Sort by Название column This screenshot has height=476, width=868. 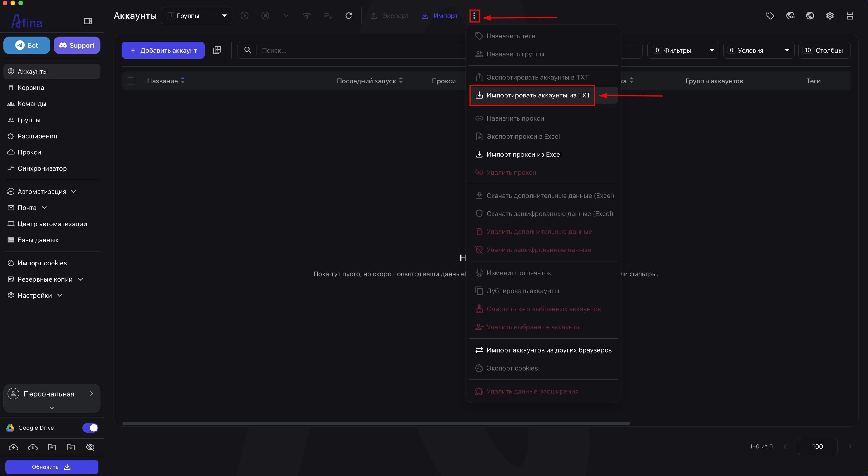point(166,81)
